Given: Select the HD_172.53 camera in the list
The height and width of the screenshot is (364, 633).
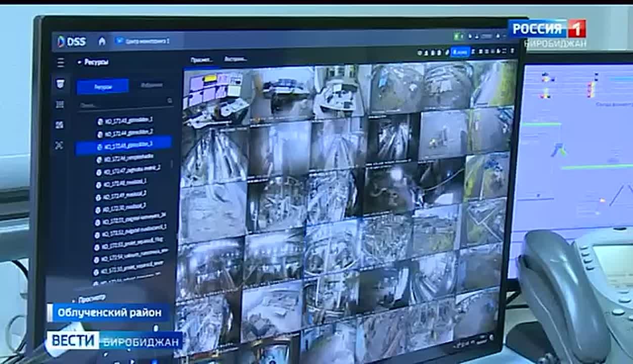Looking at the screenshot, I should coord(129,245).
